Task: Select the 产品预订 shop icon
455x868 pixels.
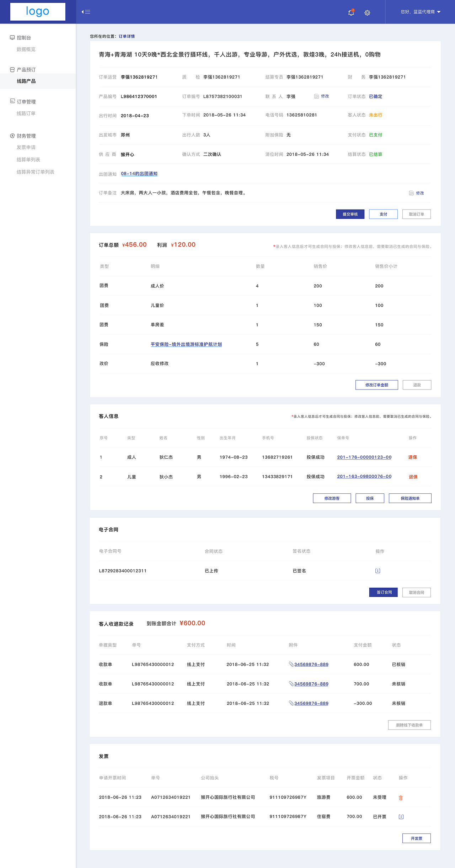Action: (x=12, y=70)
